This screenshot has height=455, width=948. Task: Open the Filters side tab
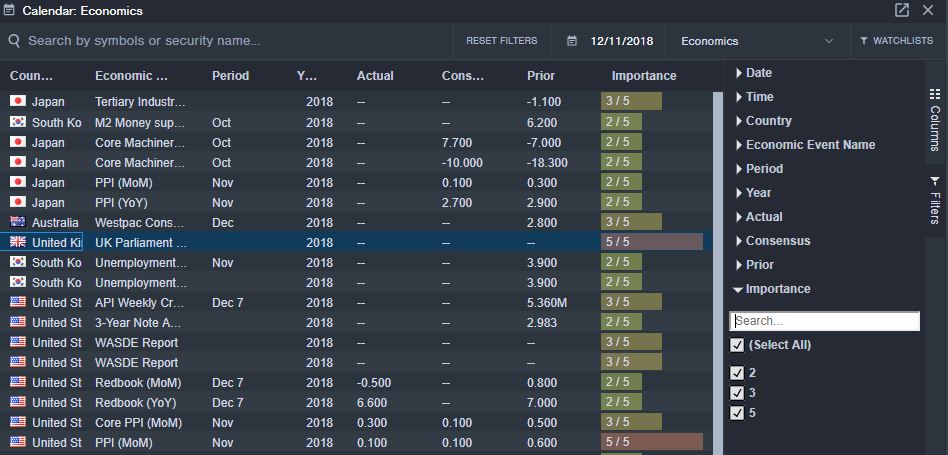935,200
